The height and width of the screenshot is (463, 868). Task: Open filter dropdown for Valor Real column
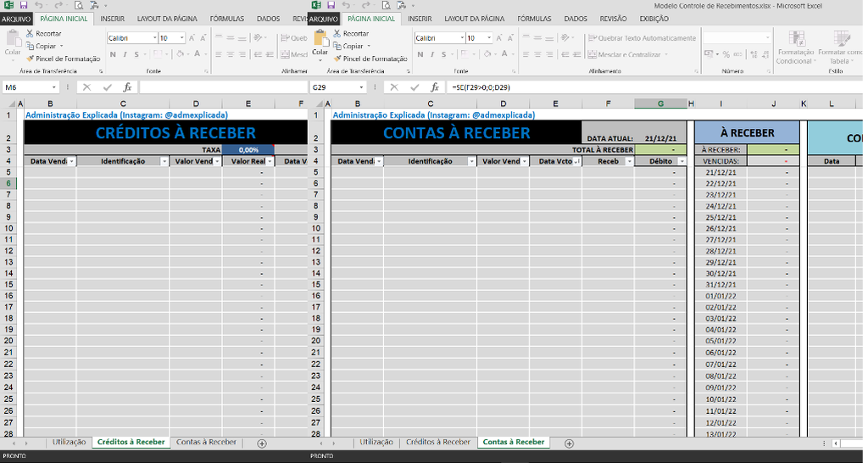270,161
